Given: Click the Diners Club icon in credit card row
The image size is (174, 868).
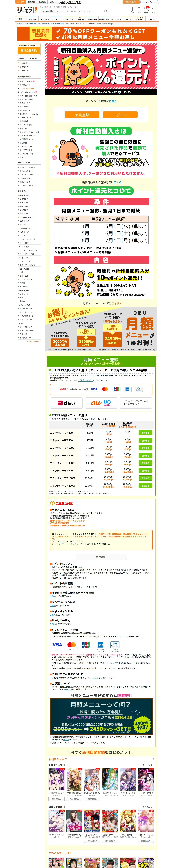Looking at the screenshot, I should pos(138,389).
